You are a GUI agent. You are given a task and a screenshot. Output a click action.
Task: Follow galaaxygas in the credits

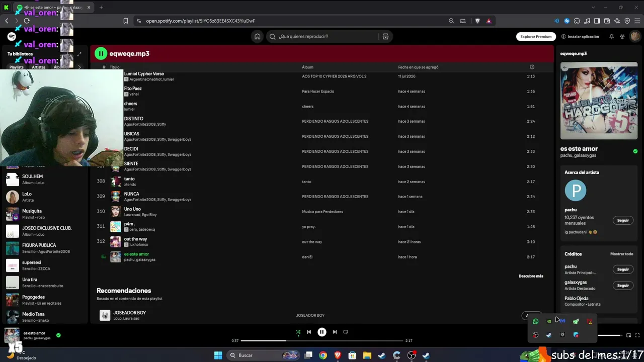623,285
